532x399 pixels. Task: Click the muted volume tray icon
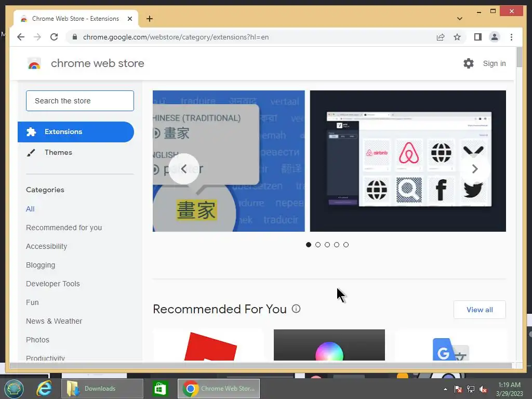[x=483, y=389]
